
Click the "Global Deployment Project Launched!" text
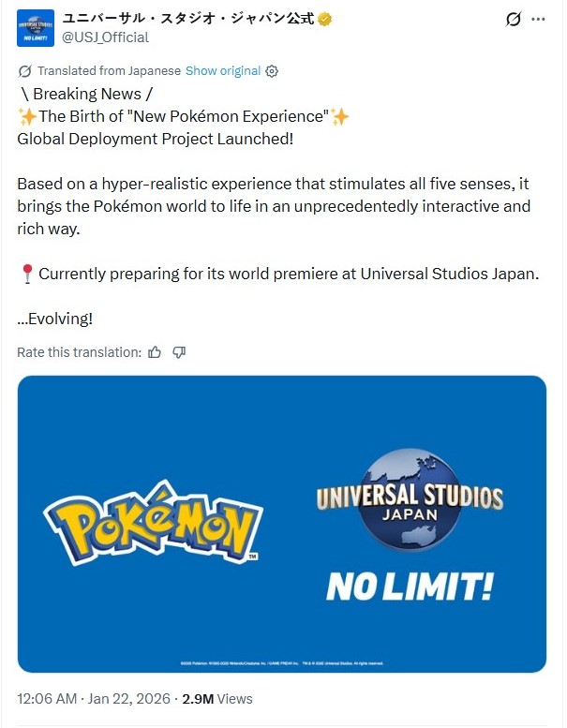coord(155,138)
